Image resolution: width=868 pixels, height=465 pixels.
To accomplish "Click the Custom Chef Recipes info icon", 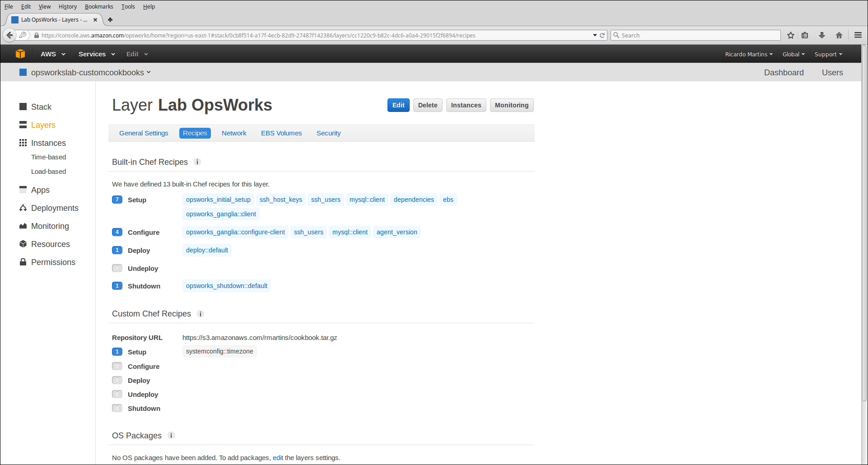I will [200, 314].
